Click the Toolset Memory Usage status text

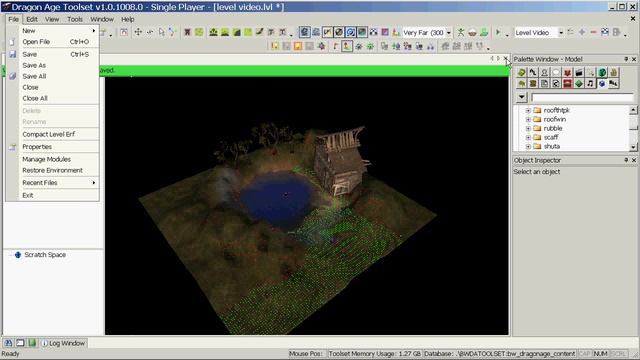pyautogui.click(x=375, y=353)
